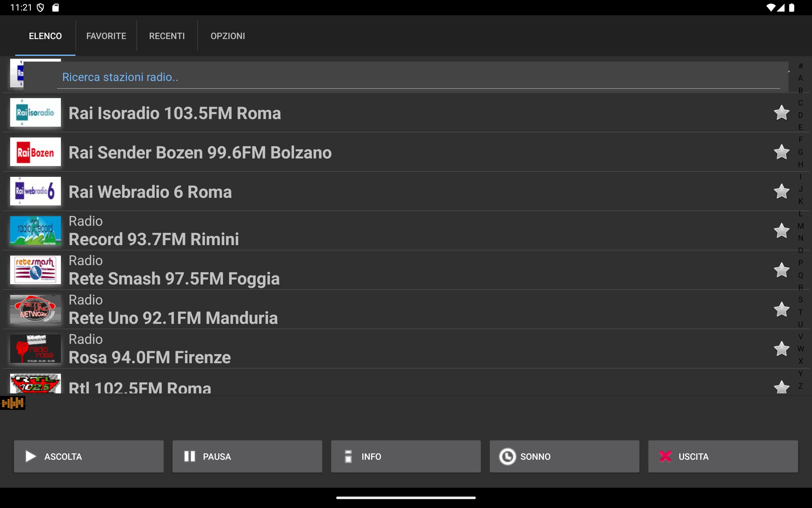Image resolution: width=812 pixels, height=508 pixels.
Task: Jump to letter H in index
Action: coord(801,164)
